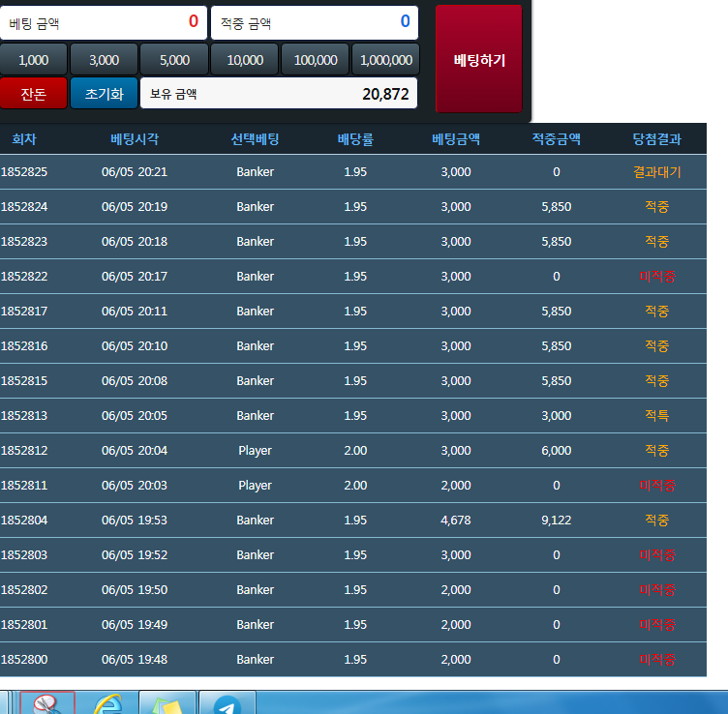Viewport: 728px width, 714px height.
Task: Click the 적특 result in row 1852813
Action: 657,416
